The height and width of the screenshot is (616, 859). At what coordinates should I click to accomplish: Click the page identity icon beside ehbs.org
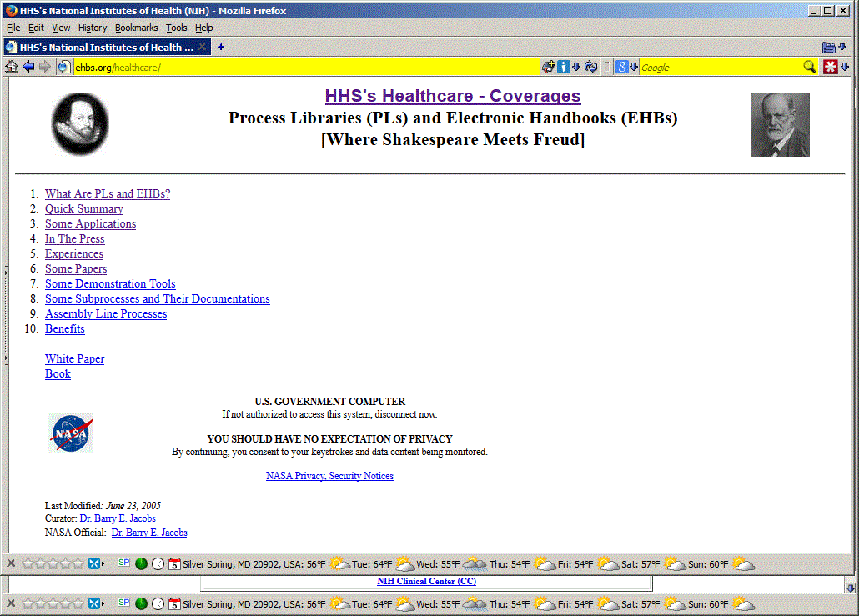coord(64,67)
